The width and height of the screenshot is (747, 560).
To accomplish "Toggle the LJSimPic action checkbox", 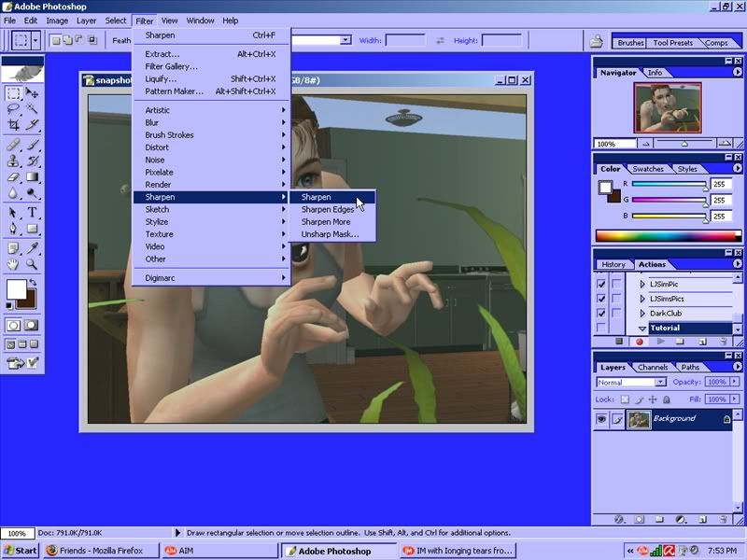I will click(601, 284).
